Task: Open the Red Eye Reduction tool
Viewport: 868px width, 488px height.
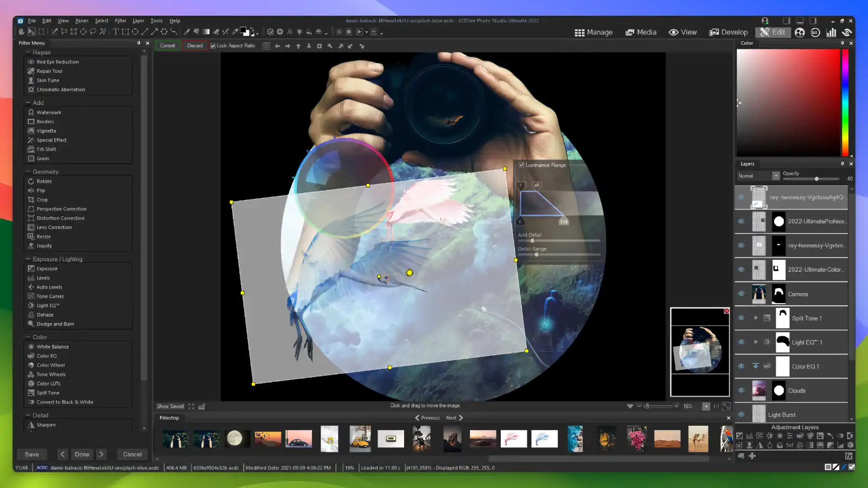Action: (56, 61)
